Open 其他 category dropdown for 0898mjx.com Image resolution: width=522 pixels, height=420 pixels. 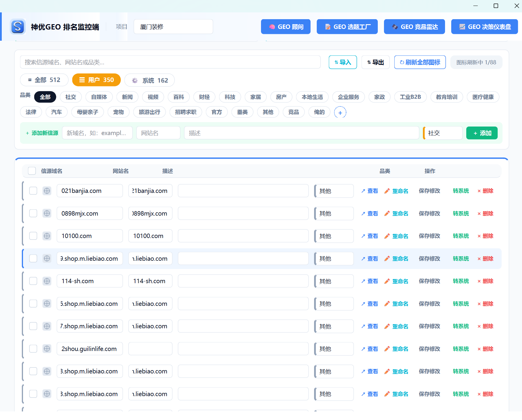(x=334, y=214)
